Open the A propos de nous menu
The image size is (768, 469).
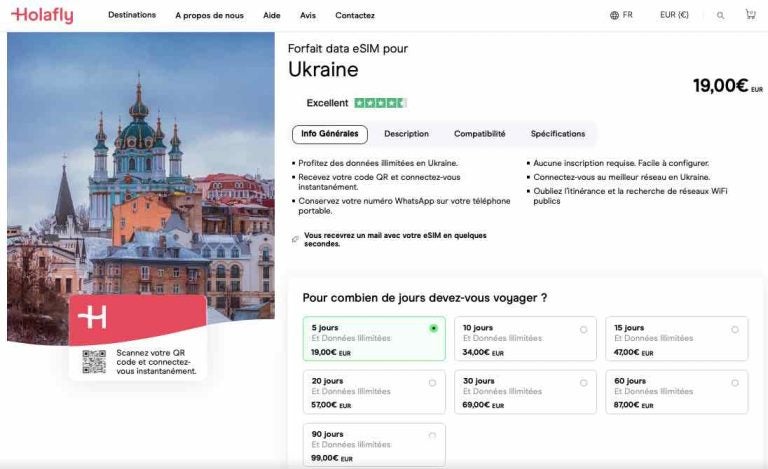tap(209, 16)
